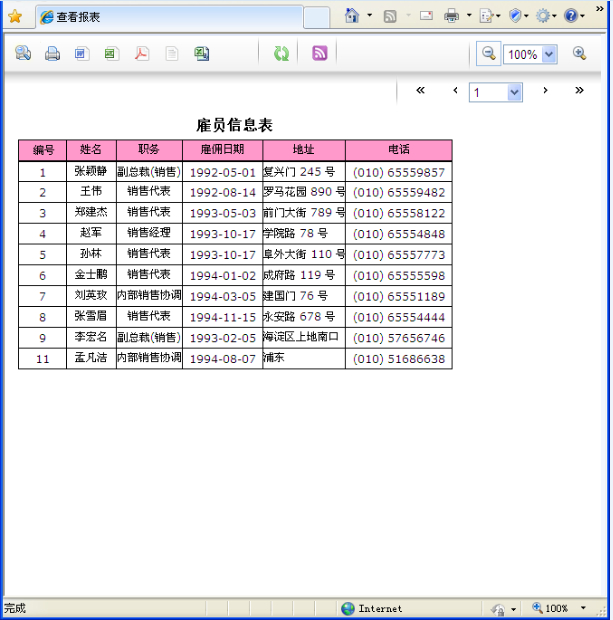Open the report zoom percentage dropdown
Image resolution: width=613 pixels, height=620 pixels.
click(x=549, y=54)
